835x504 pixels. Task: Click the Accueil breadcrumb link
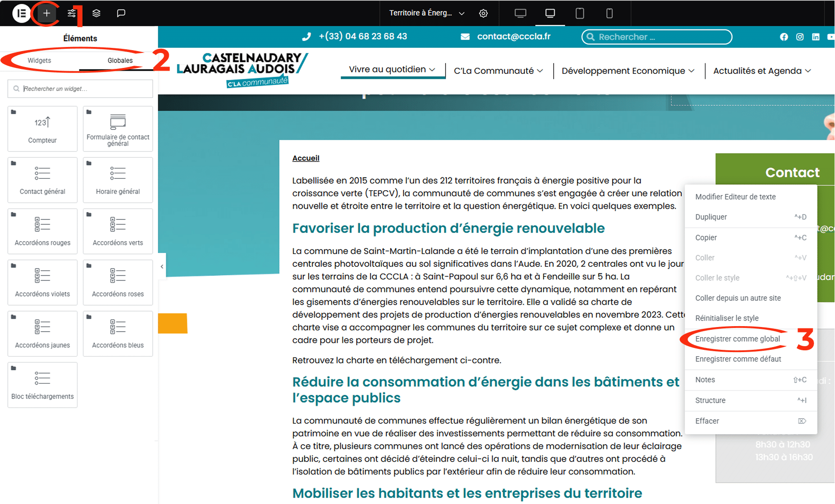[306, 158]
